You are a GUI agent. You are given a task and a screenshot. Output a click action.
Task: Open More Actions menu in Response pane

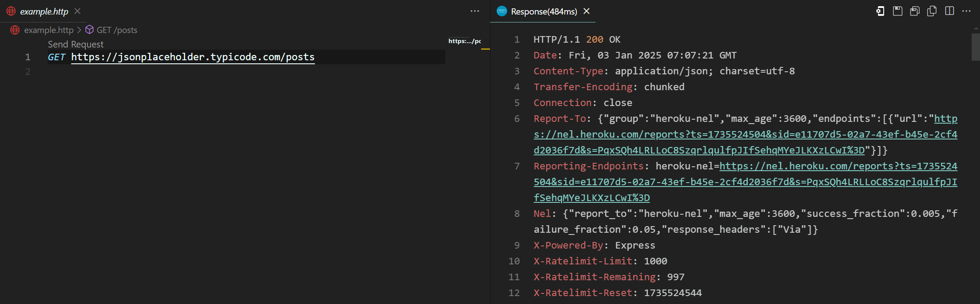pos(966,11)
